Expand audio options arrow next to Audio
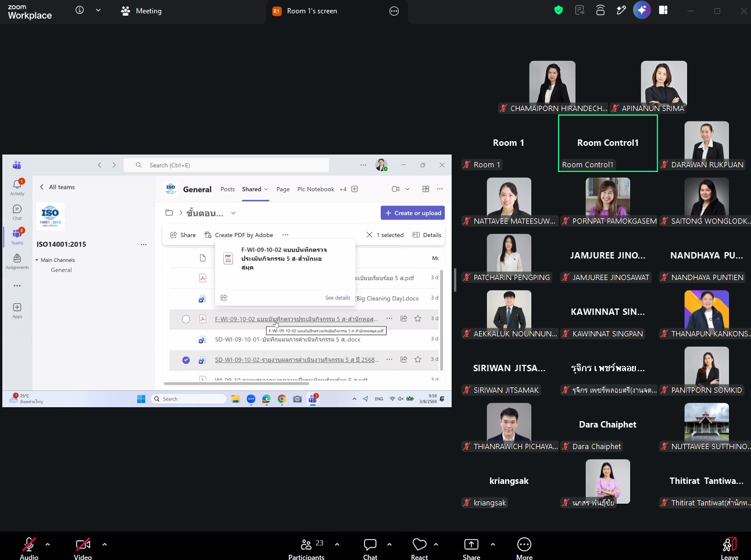The height and width of the screenshot is (560, 751). coord(48,544)
